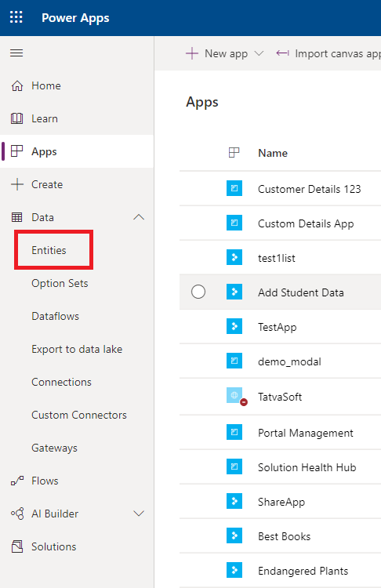This screenshot has height=588, width=381.
Task: Click the Solutions icon in the sidebar
Action: point(17,546)
